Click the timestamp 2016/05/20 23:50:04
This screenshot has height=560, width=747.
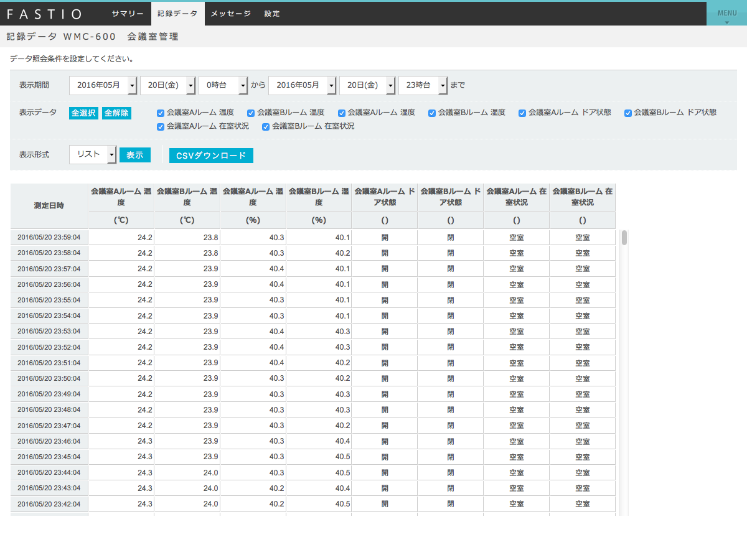49,378
